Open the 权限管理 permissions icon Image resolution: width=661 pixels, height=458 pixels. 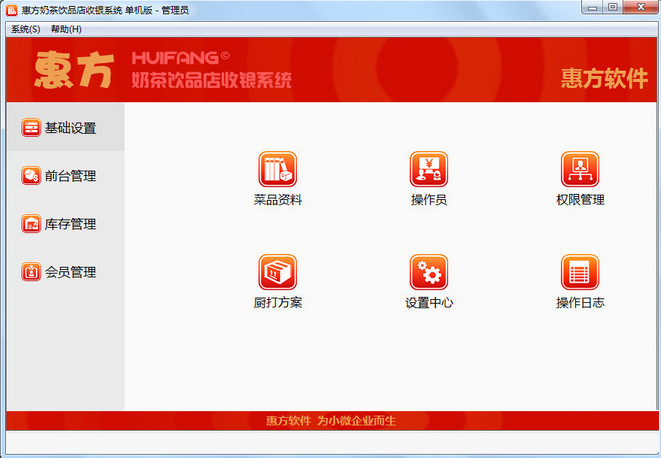580,169
